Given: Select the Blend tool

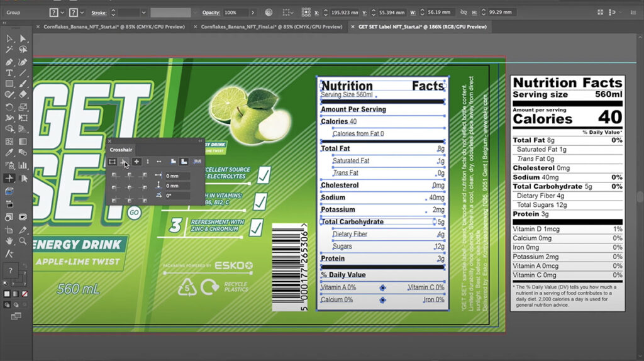Looking at the screenshot, I should (23, 153).
